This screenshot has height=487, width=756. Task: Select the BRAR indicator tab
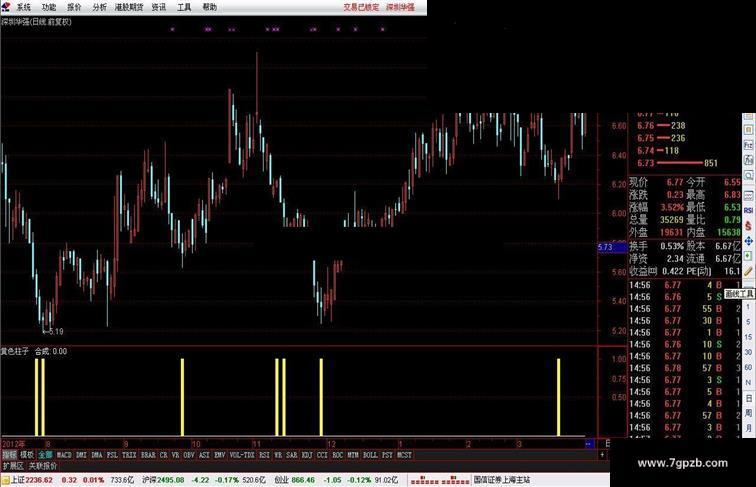pyautogui.click(x=148, y=455)
